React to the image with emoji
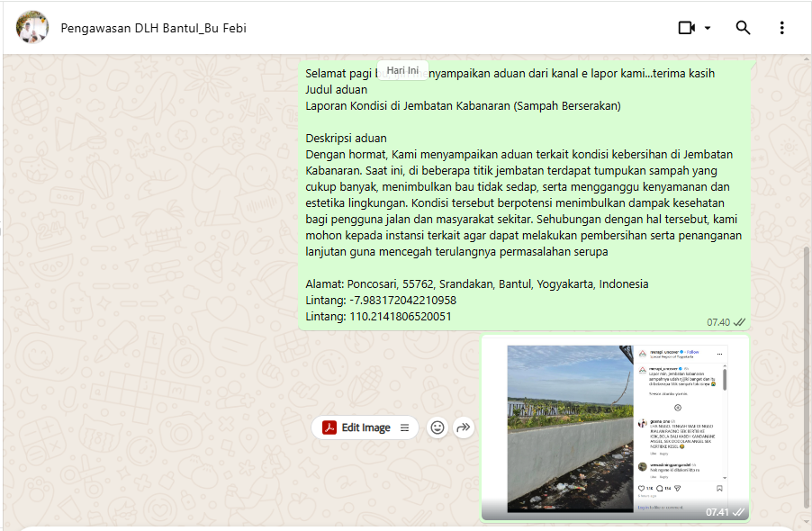This screenshot has height=531, width=812. click(x=438, y=427)
